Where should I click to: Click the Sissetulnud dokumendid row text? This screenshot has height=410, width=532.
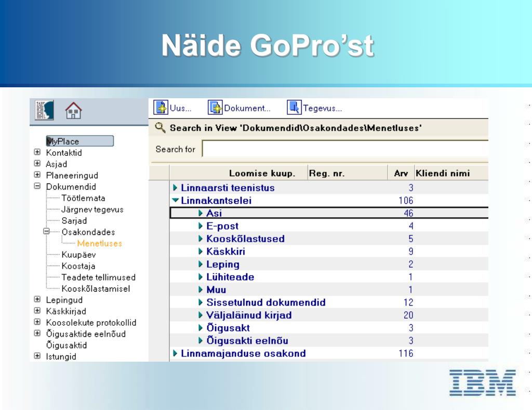[266, 302]
